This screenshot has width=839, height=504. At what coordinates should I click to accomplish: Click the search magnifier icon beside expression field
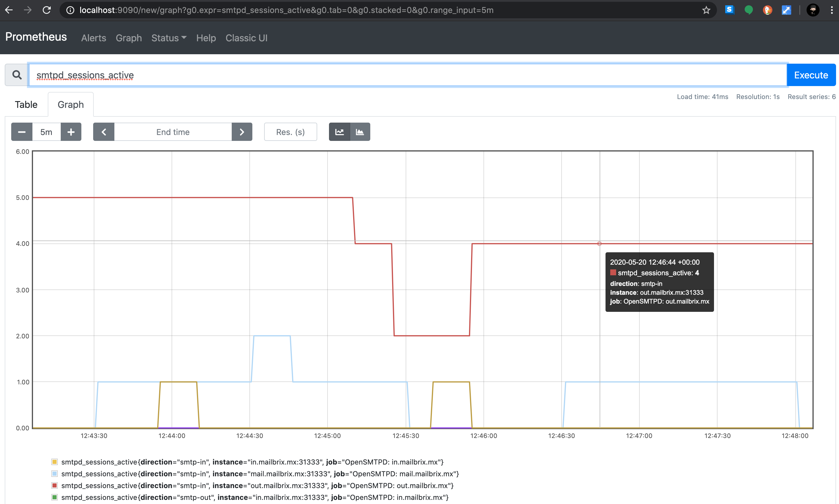click(x=16, y=75)
